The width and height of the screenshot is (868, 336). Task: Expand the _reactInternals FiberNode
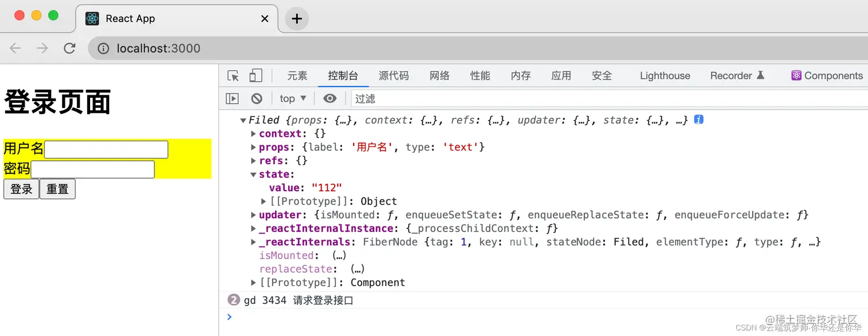pos(254,242)
